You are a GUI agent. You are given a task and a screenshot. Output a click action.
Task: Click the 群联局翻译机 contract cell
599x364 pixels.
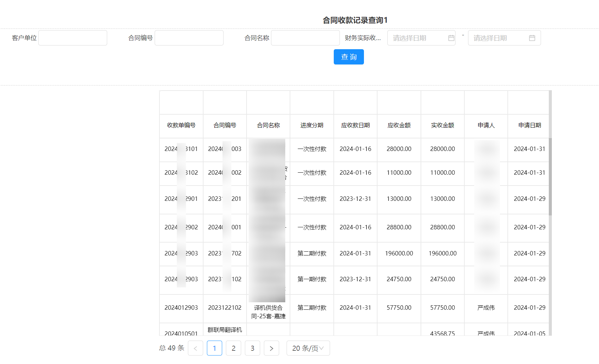225,330
